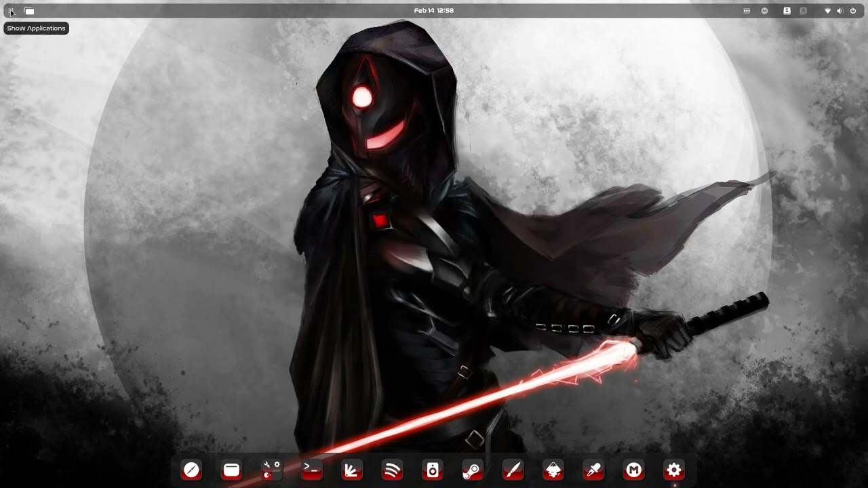Screen dimensions: 868x488
Task: Open Settings gear in the dock
Action: pos(674,470)
